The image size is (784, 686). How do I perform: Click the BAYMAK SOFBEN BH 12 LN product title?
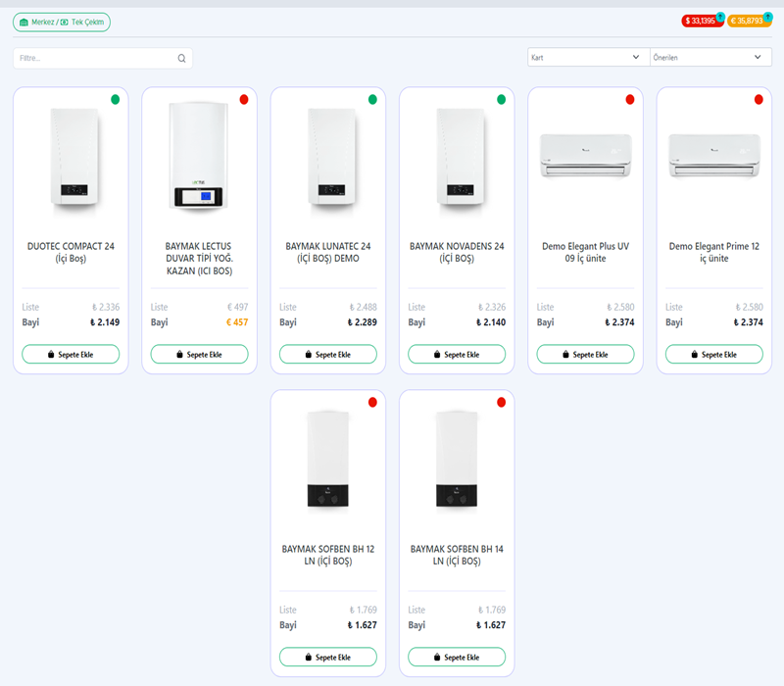click(x=328, y=555)
